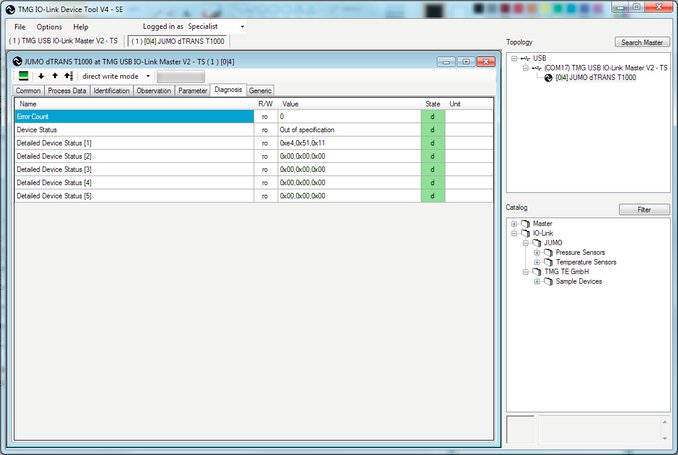Select the Diagnosis tab
This screenshot has height=455, width=678.
(228, 90)
